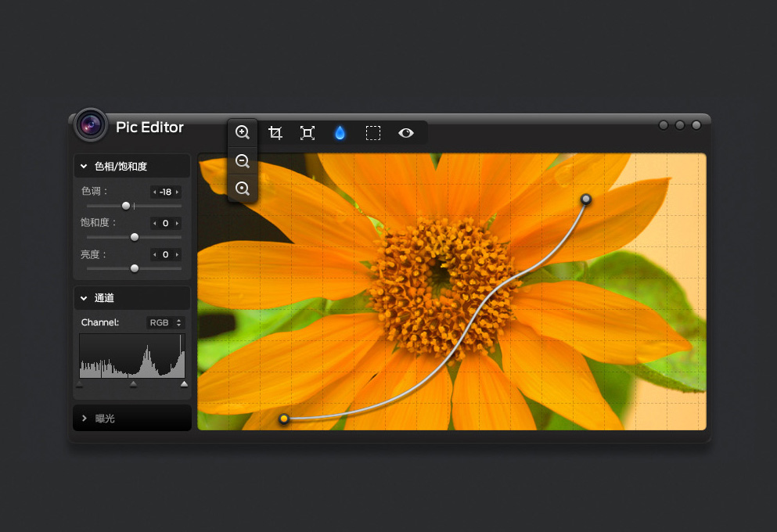Click the magnifier icon with center dot
777x532 pixels.
click(x=243, y=189)
